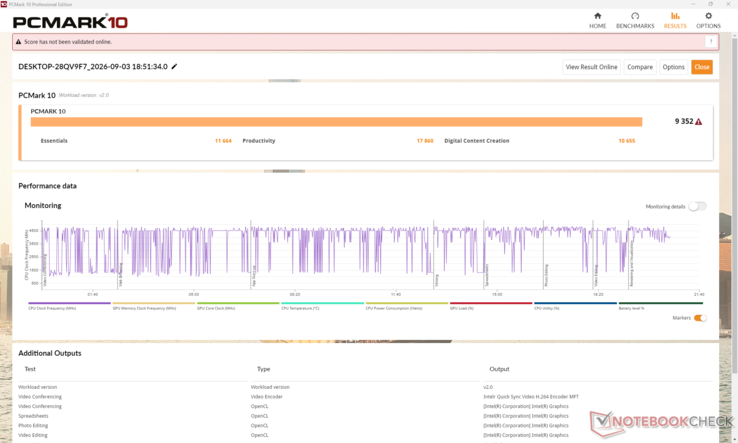
Task: Click 'Intel Quick Sync Video H.264 Encoder MFT' output
Action: coord(531,397)
